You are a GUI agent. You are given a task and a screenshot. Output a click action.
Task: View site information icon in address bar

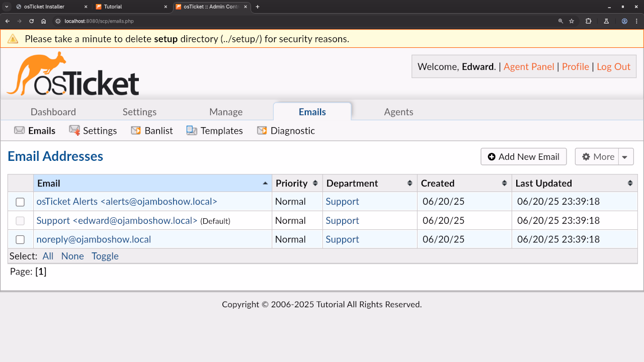58,21
